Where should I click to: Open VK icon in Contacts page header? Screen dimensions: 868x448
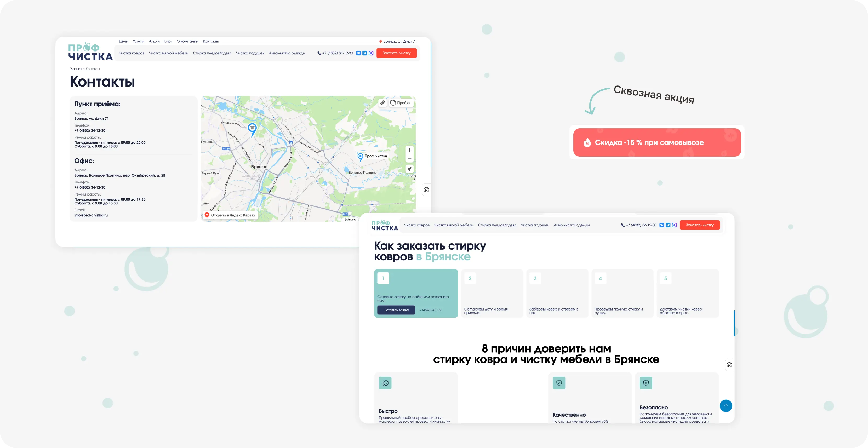click(x=358, y=53)
